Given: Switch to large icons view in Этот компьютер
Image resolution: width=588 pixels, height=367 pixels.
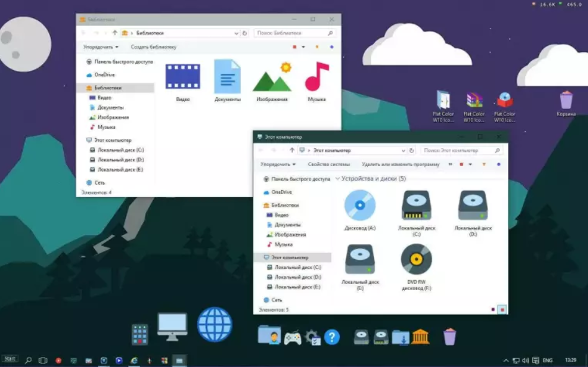Looking at the screenshot, I should [x=502, y=309].
